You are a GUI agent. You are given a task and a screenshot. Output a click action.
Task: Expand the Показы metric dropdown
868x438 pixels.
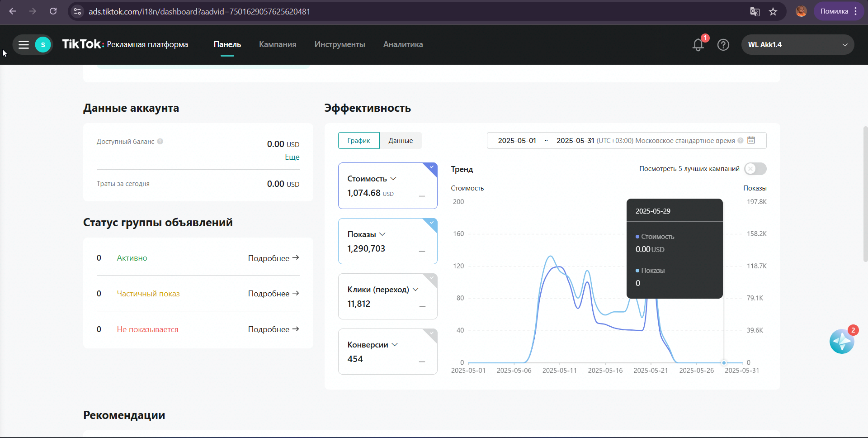[x=382, y=234]
